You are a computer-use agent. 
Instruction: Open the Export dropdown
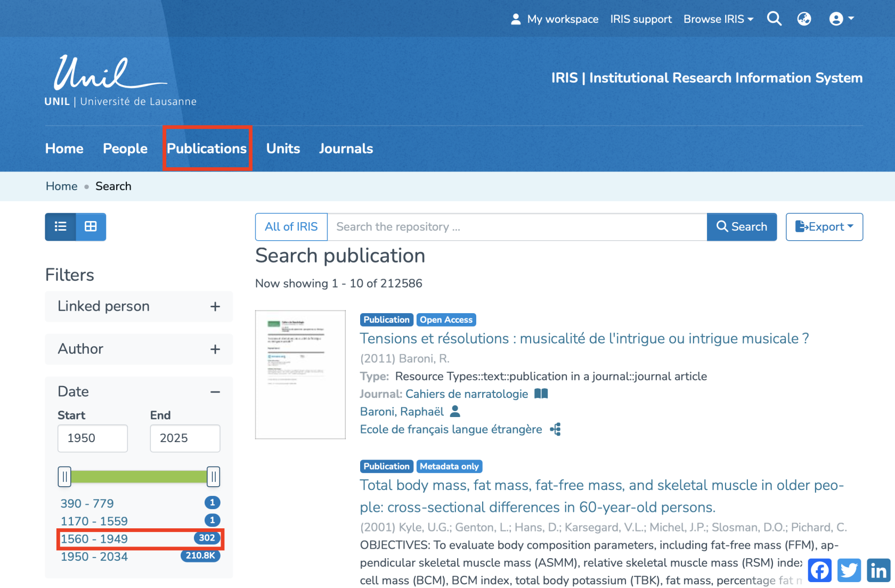point(824,227)
